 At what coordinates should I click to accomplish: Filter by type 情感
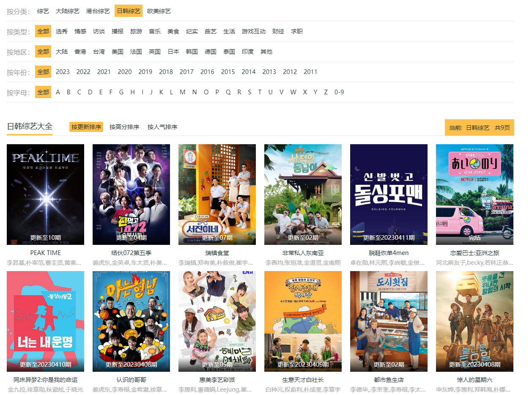80,31
